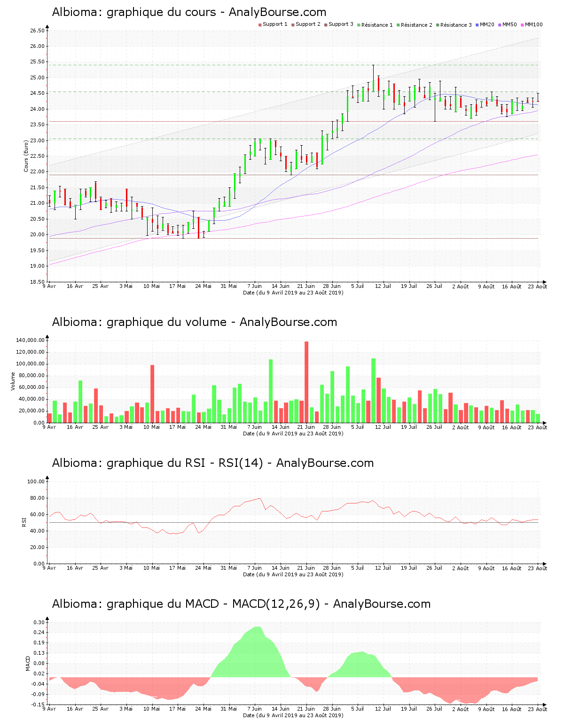
Task: Click the 140,000.00 value on volume axis
Action: pos(30,340)
